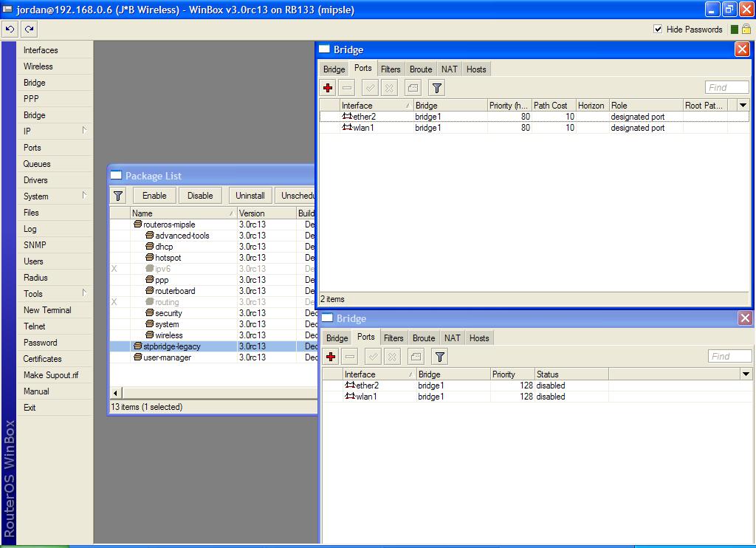Switch to Bridge tab in upper Bridge window

[x=334, y=69]
